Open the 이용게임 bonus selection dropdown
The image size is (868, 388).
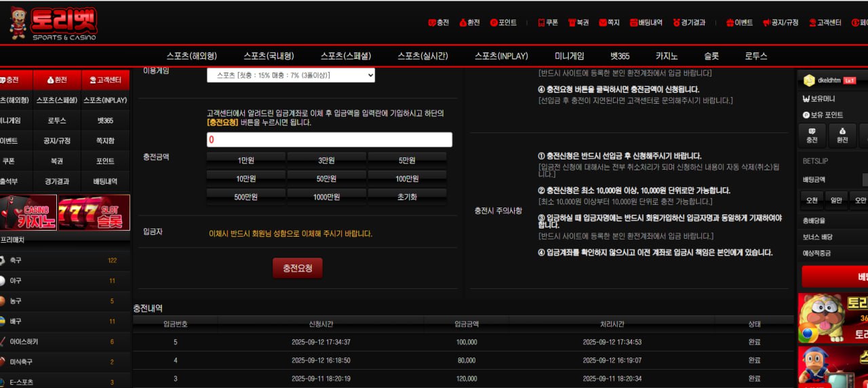click(290, 75)
